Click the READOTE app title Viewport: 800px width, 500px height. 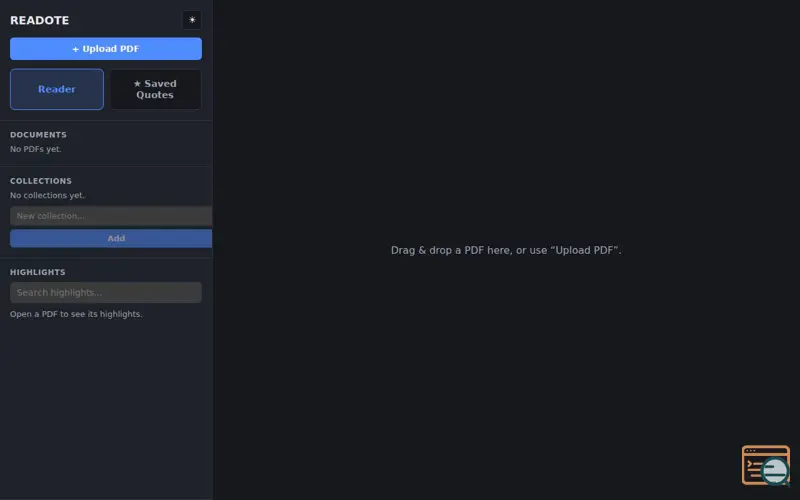[39, 20]
